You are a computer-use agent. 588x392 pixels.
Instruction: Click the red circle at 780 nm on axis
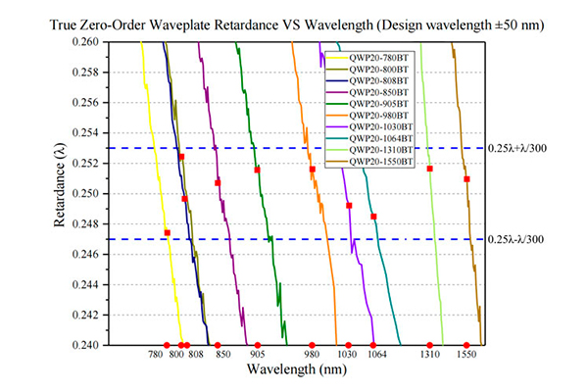point(167,345)
